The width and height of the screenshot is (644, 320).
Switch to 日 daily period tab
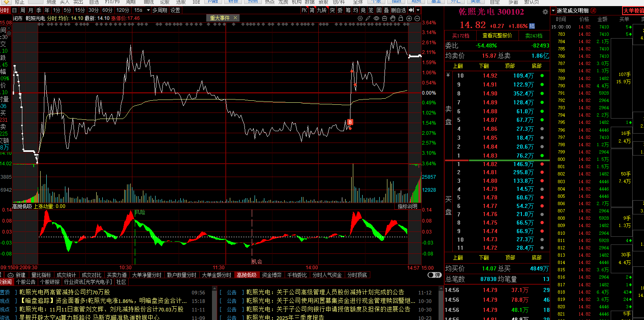pos(15,10)
